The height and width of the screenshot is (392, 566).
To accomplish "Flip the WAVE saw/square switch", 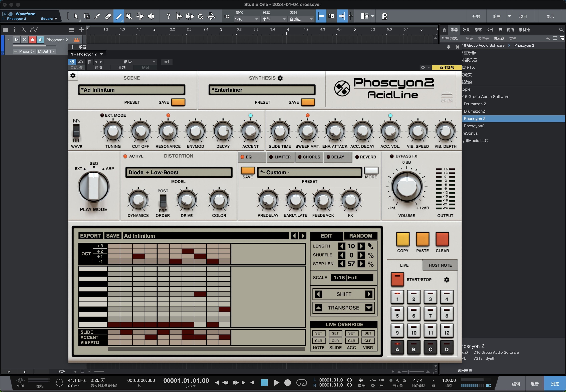I will coord(76,130).
